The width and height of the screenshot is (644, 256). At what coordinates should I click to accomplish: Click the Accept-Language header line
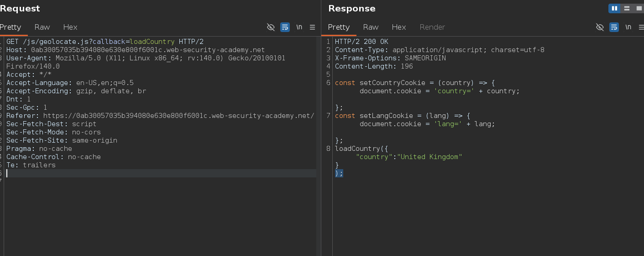click(x=70, y=83)
